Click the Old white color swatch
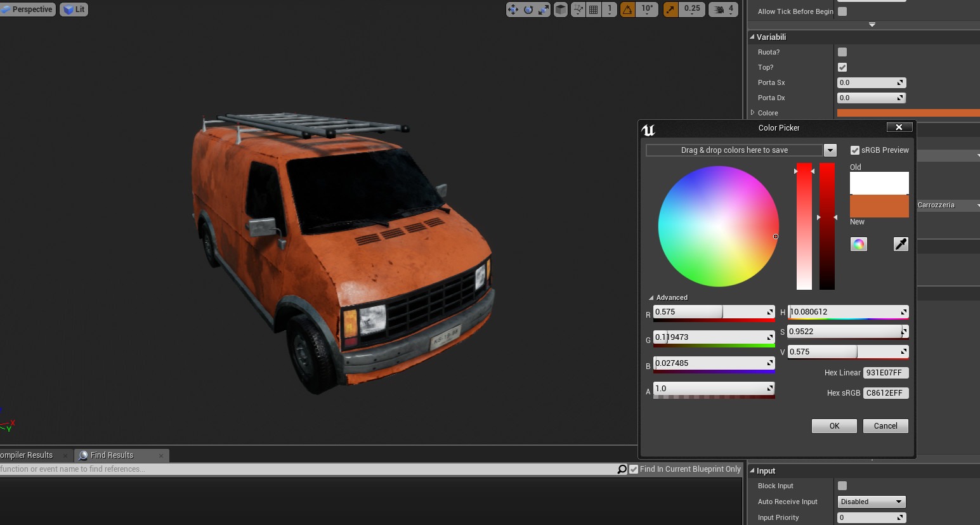Viewport: 980px width, 525px height. [879, 183]
